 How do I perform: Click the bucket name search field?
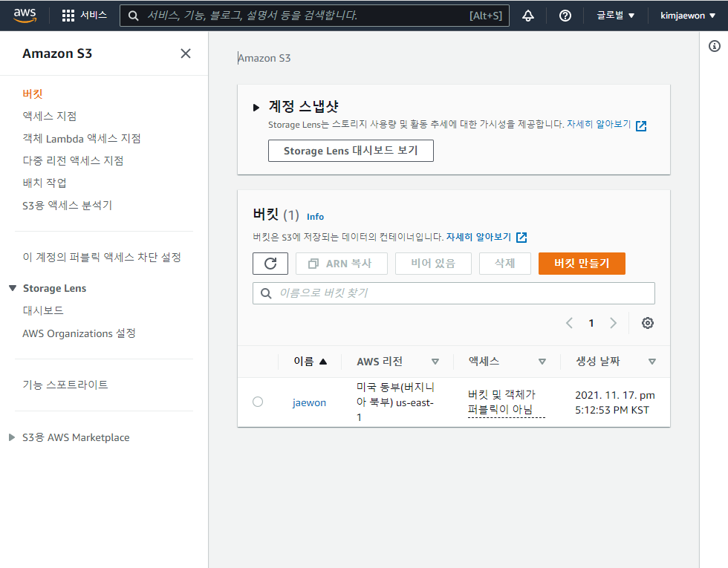pos(453,293)
